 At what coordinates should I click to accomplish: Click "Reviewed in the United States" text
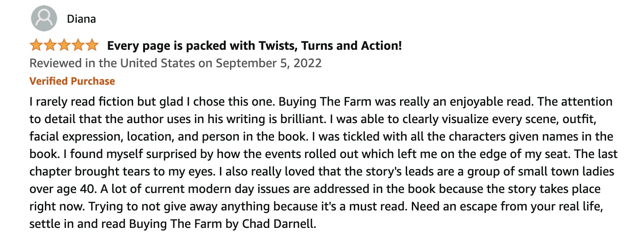click(x=113, y=63)
